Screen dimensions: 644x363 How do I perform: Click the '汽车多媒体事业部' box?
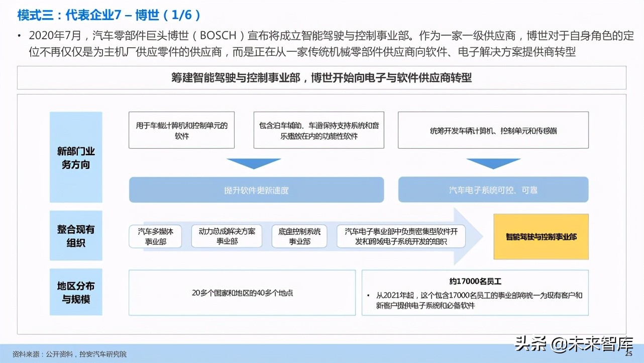tap(155, 236)
